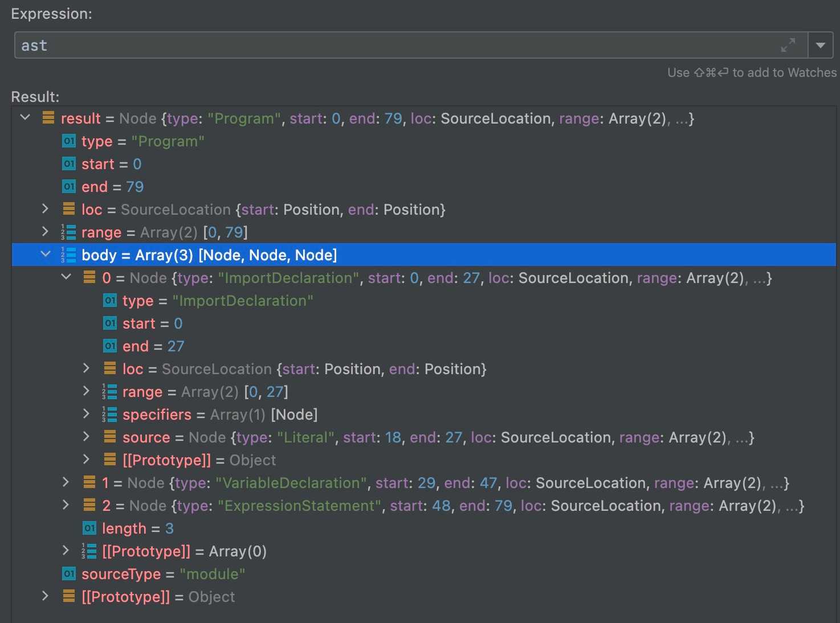This screenshot has width=840, height=623.
Task: Select the body = Array(3) row
Action: pos(424,255)
